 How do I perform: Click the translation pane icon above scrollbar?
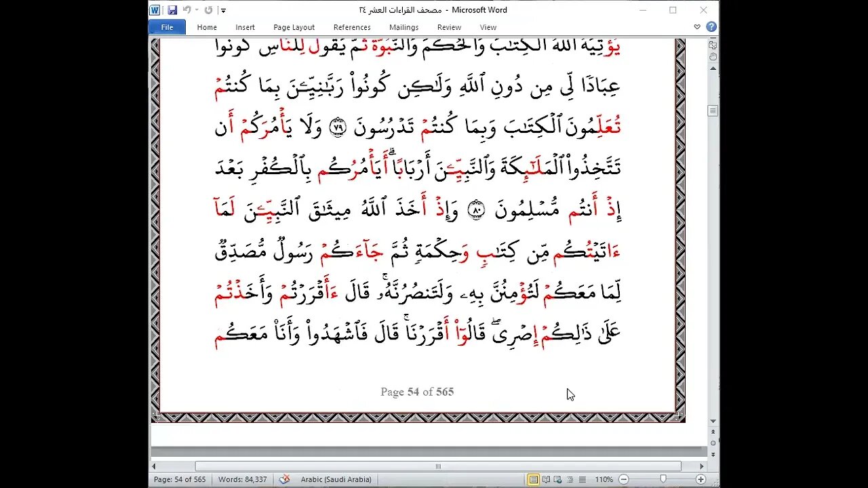713,45
